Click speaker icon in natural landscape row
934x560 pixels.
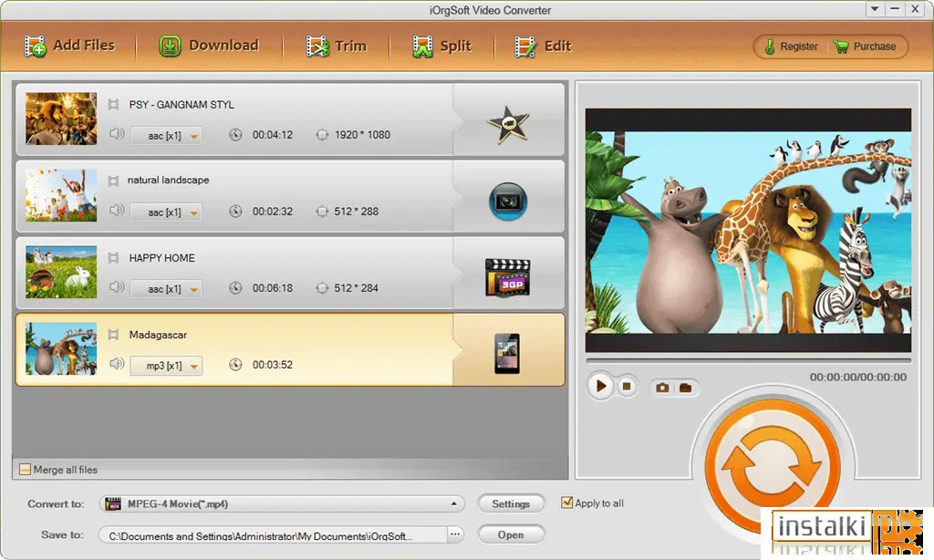[x=117, y=210]
